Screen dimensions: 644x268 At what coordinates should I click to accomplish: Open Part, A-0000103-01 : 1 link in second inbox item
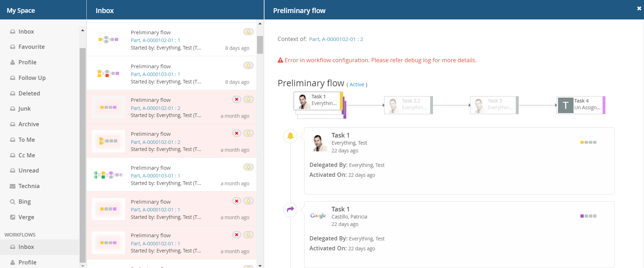155,74
